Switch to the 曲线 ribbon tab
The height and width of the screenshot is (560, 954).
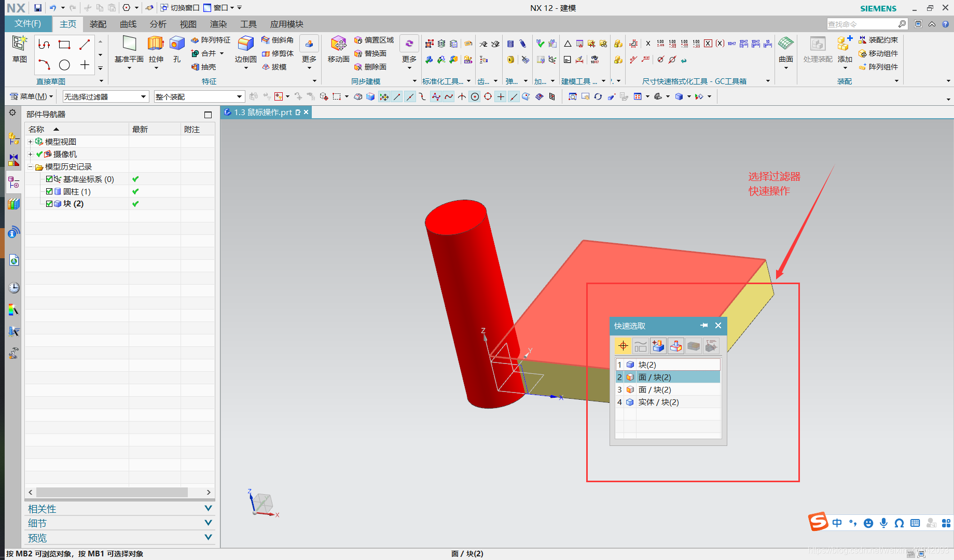(128, 24)
